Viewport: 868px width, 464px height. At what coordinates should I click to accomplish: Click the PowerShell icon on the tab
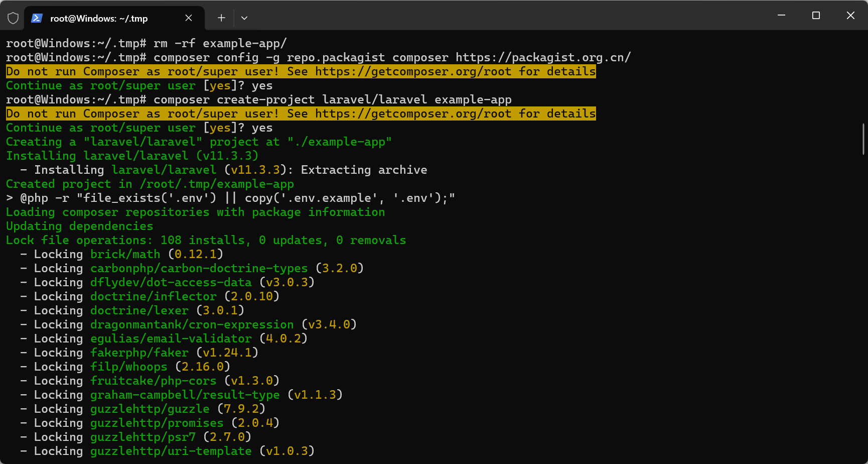(x=37, y=18)
